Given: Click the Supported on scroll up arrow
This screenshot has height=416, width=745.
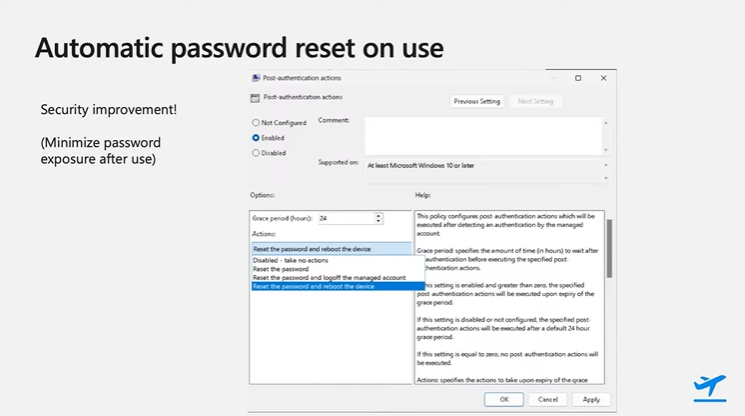Looking at the screenshot, I should (x=606, y=165).
